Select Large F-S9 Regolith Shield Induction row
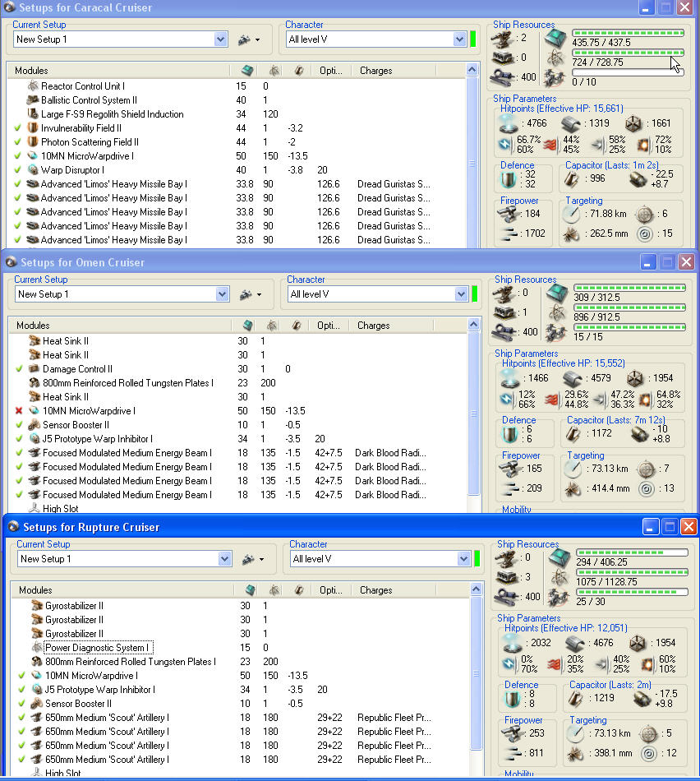 (238, 114)
